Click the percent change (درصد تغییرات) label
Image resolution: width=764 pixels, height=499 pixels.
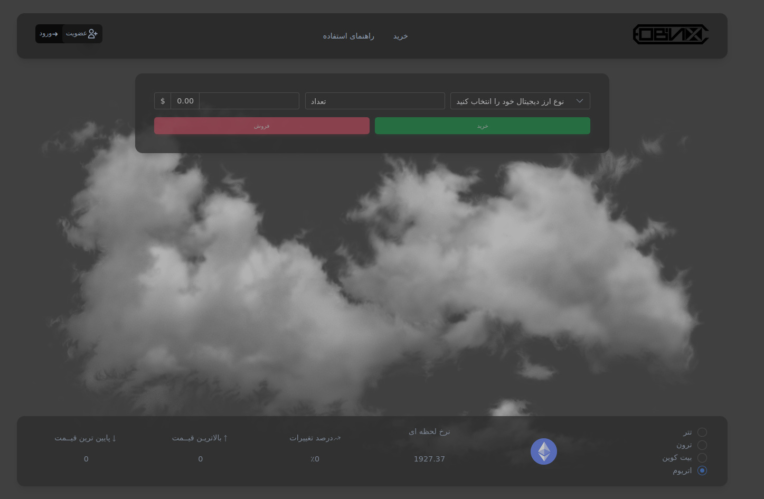tap(314, 438)
